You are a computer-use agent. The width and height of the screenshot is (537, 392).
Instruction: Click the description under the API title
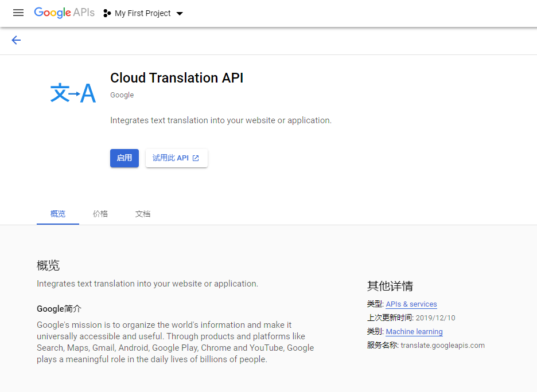(221, 120)
